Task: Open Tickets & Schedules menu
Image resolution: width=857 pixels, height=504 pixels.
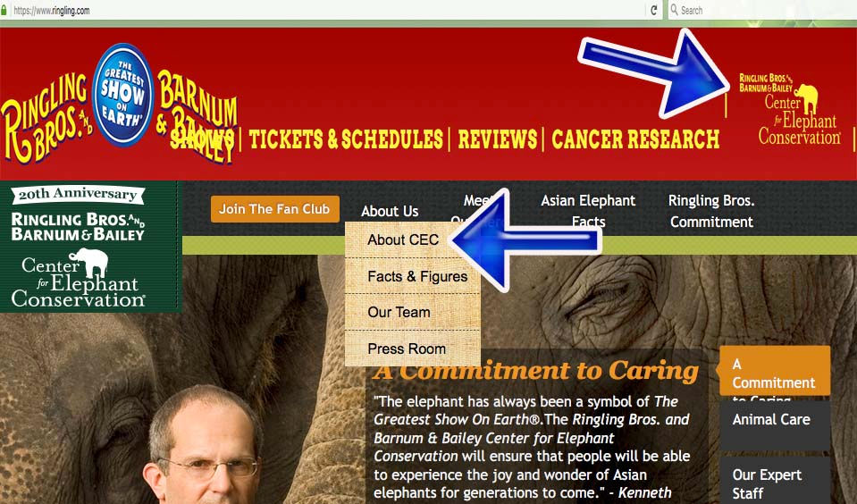Action: [x=346, y=139]
